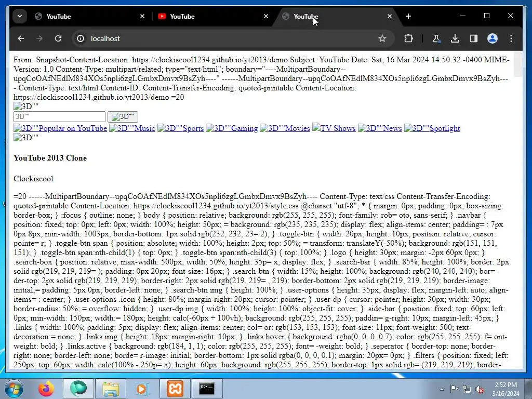Open the green globe browser taskbar icon

78,389
